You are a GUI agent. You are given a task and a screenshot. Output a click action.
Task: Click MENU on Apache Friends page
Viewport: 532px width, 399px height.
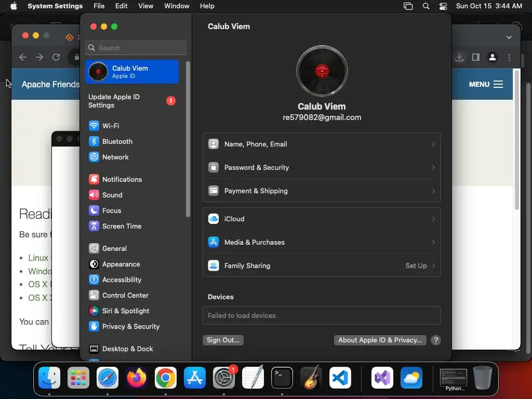pyautogui.click(x=486, y=84)
